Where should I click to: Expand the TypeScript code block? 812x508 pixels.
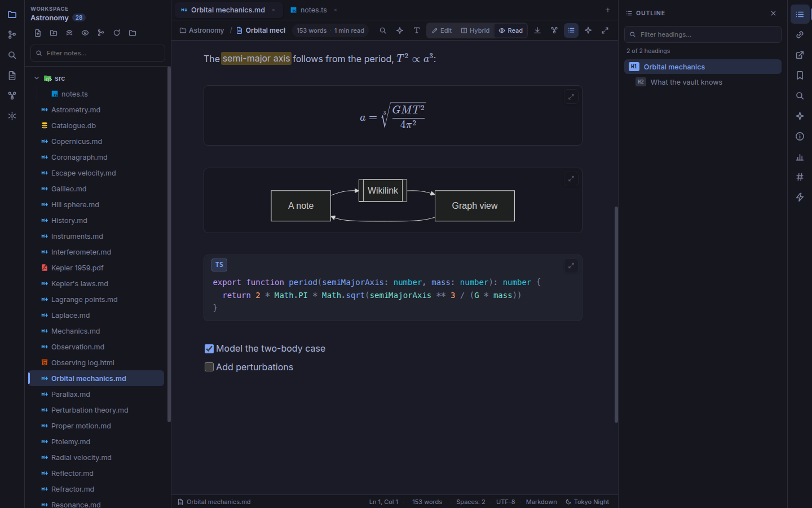(571, 266)
